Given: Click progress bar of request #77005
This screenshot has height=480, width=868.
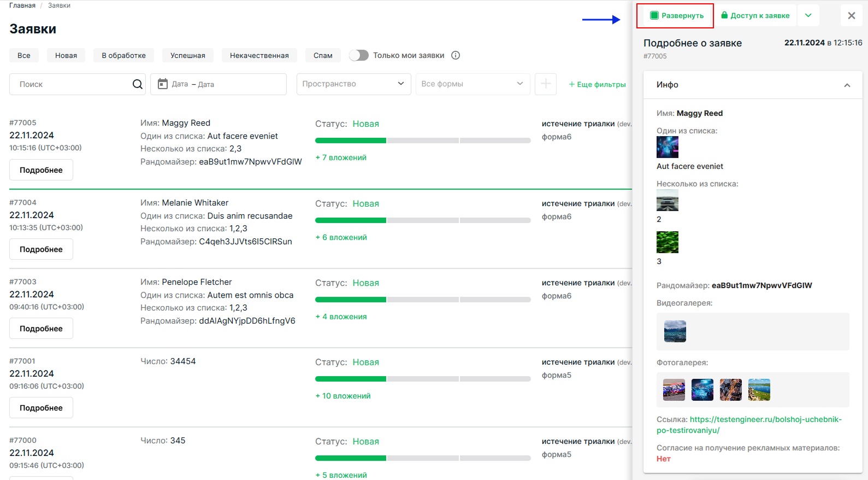Looking at the screenshot, I should pyautogui.click(x=423, y=141).
